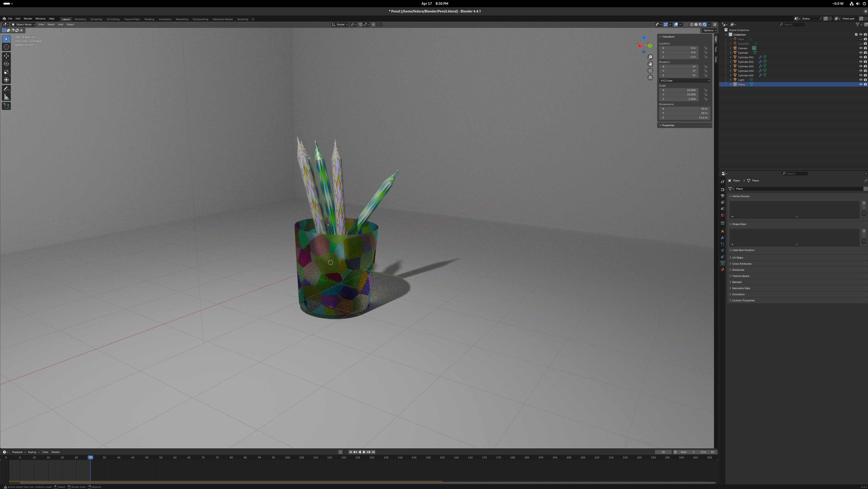Select the Measure tool
Image resolution: width=868 pixels, height=489 pixels.
click(6, 97)
